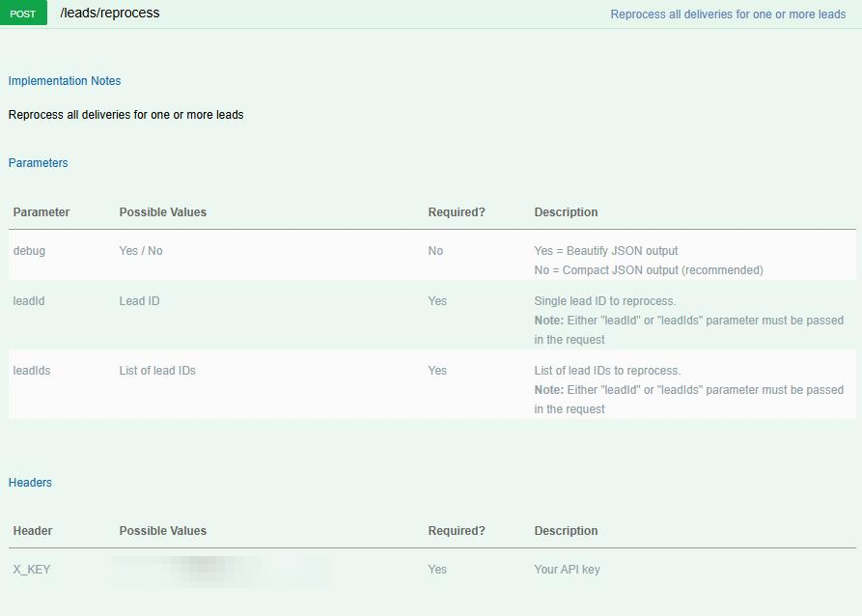Select the X_KEY header name

point(31,570)
